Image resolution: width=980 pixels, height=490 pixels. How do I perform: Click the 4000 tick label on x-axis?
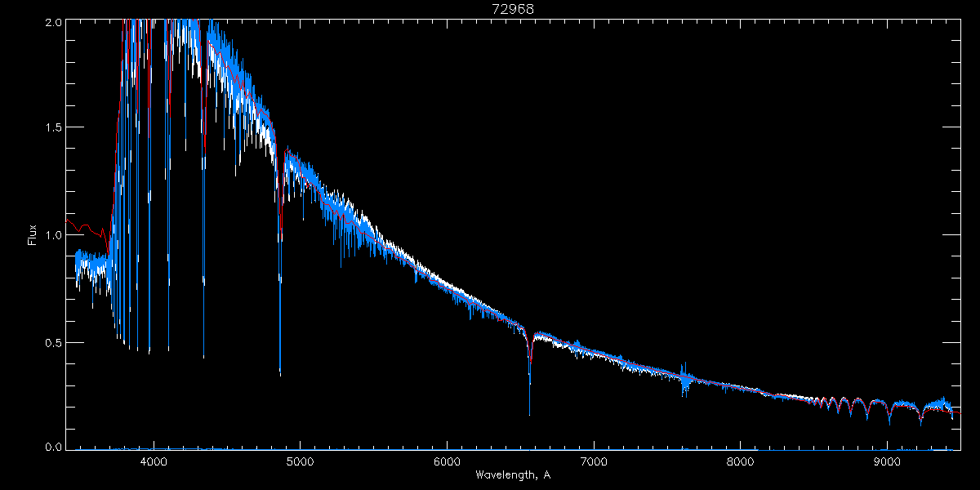coord(153,461)
